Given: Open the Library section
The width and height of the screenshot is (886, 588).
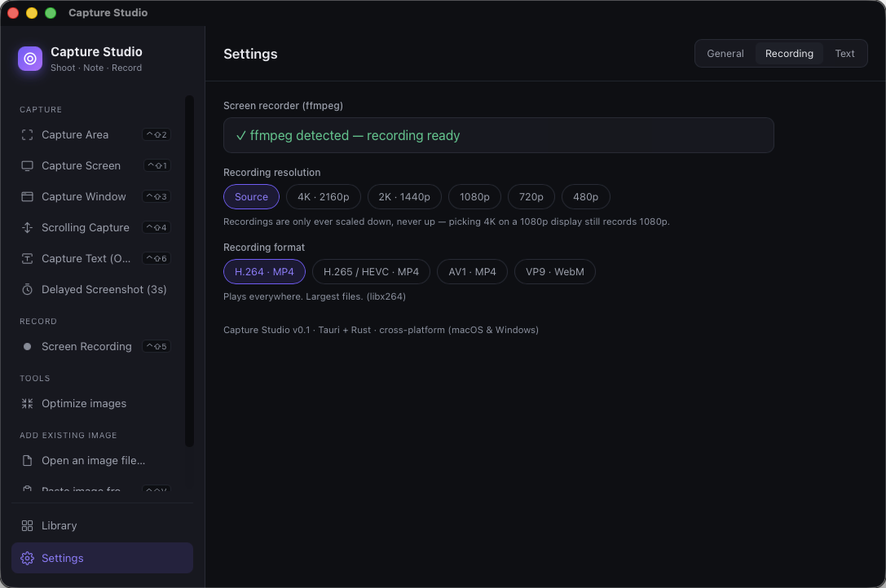Looking at the screenshot, I should click(x=102, y=526).
